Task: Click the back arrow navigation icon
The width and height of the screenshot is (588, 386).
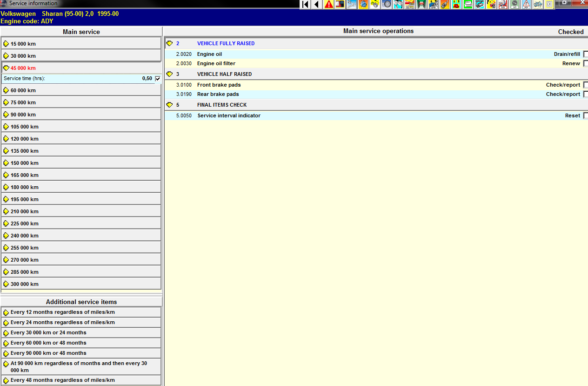Action: pyautogui.click(x=317, y=4)
